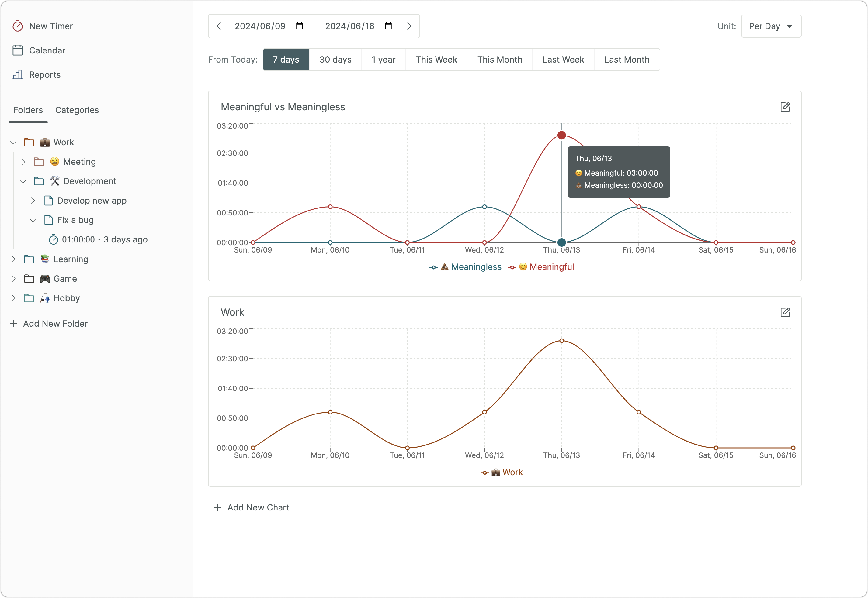
Task: Edit the Meaningful vs Meaningless chart
Action: (785, 107)
